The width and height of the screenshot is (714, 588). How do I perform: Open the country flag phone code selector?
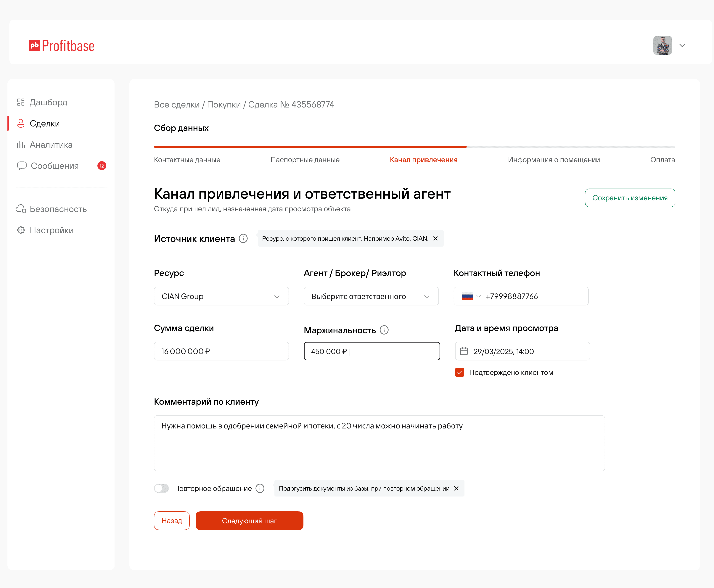coord(471,296)
